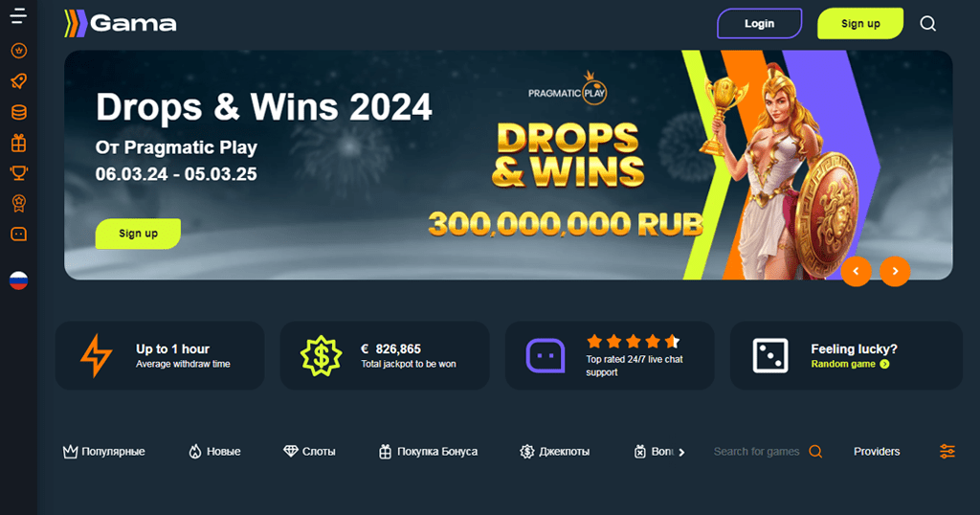This screenshot has height=515, width=980.
Task: Click the search magnifier in header
Action: tap(928, 24)
